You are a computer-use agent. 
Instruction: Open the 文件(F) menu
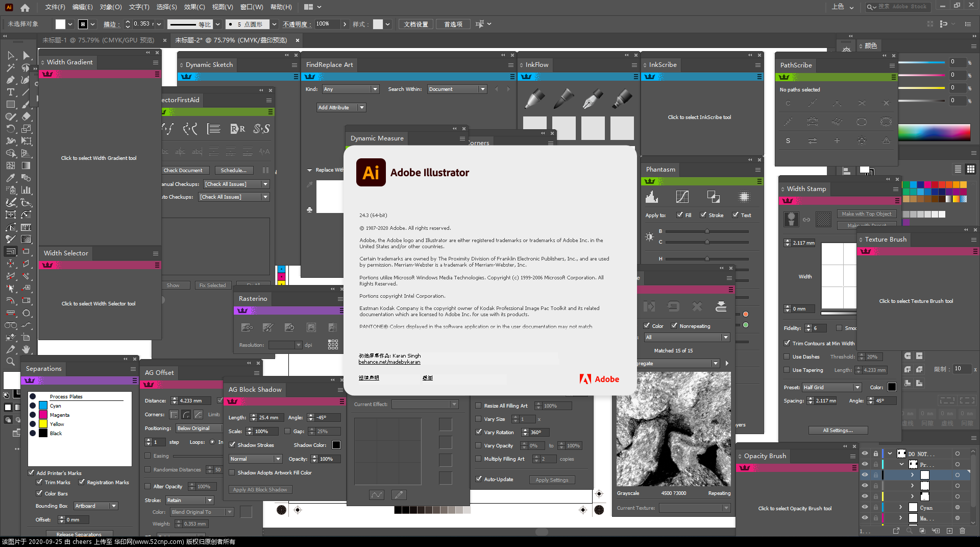click(x=55, y=7)
